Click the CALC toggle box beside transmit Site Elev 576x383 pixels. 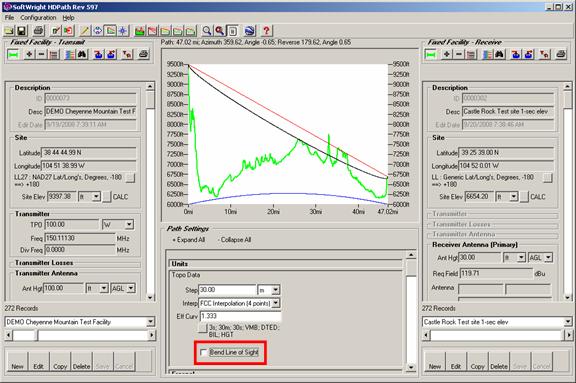[x=106, y=197]
